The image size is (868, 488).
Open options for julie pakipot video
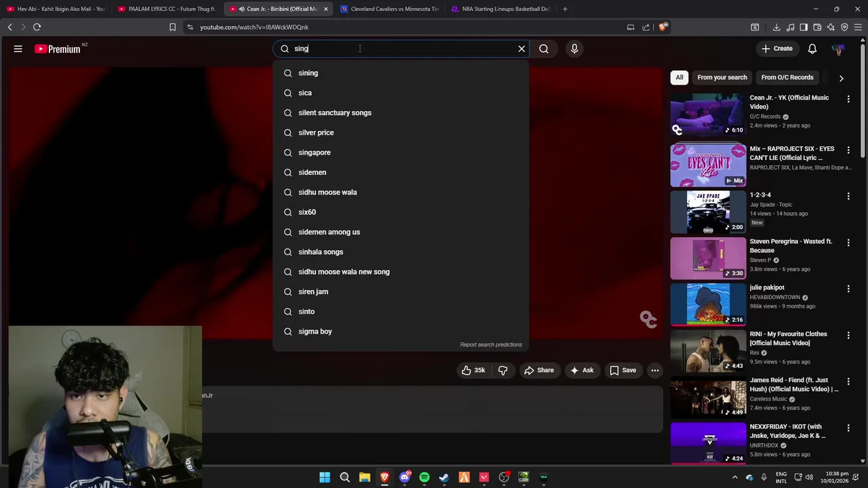point(848,289)
